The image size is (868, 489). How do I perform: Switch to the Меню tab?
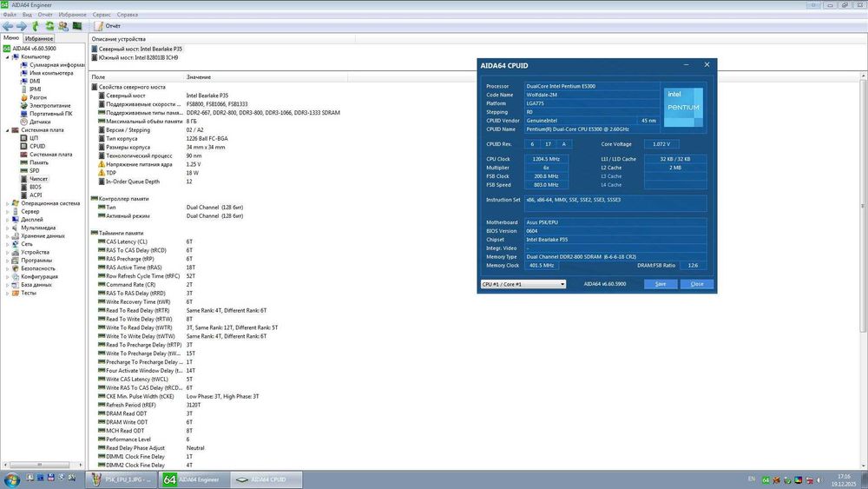point(11,38)
